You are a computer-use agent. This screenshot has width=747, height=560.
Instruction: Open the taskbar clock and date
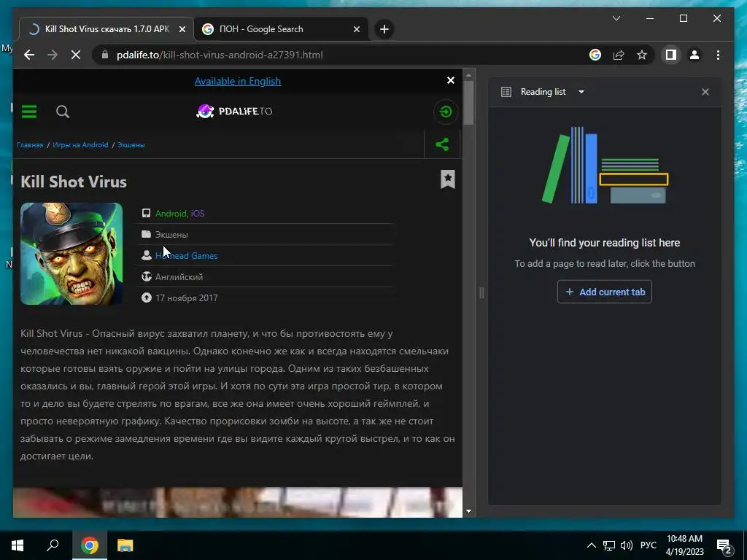(684, 545)
